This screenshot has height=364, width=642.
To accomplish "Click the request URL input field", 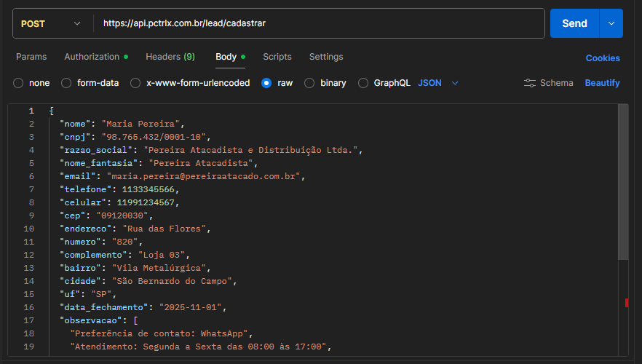I will 320,23.
